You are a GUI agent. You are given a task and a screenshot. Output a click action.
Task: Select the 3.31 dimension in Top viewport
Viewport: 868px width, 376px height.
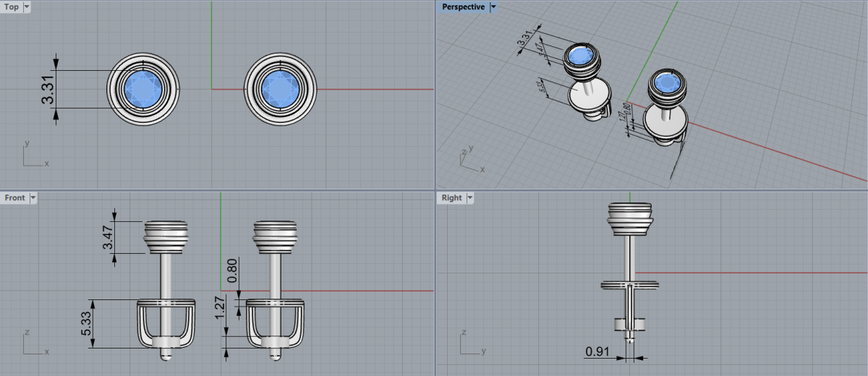click(x=48, y=88)
